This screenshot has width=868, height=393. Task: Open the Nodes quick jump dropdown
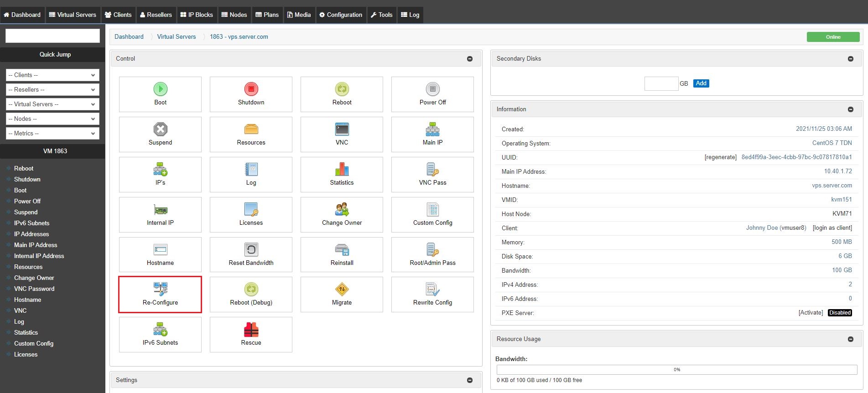pyautogui.click(x=52, y=119)
